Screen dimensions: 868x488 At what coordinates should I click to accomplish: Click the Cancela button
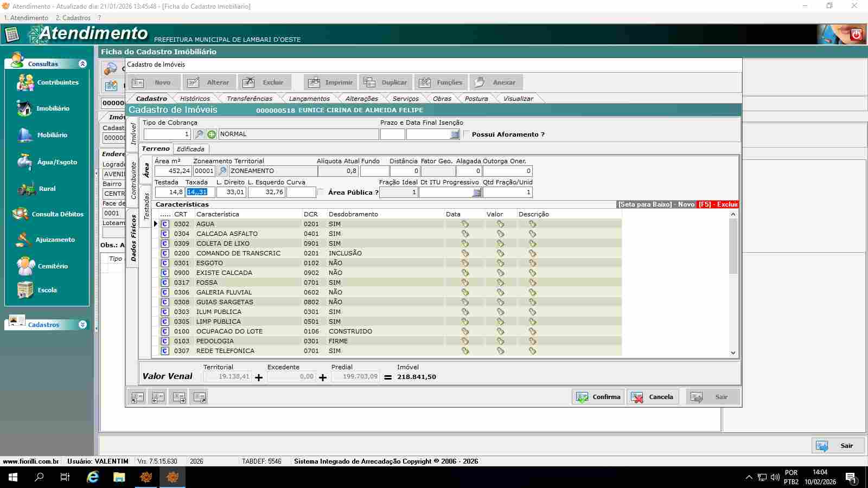pos(653,397)
